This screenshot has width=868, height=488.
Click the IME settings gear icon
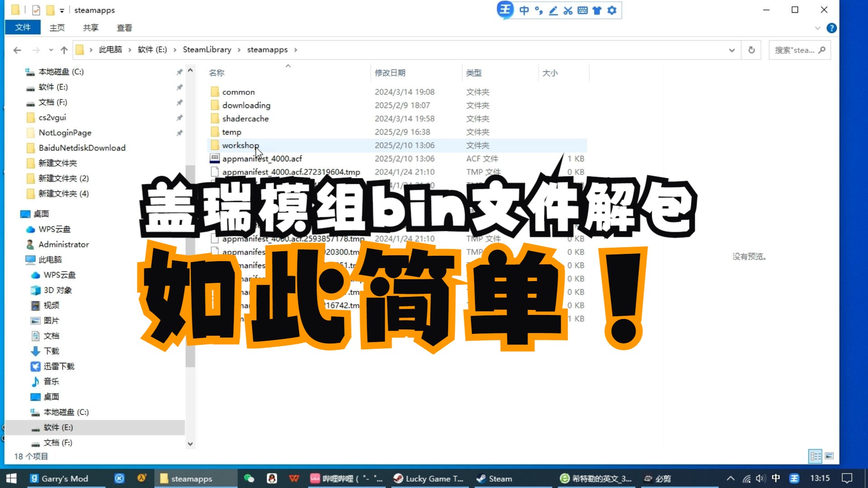612,10
